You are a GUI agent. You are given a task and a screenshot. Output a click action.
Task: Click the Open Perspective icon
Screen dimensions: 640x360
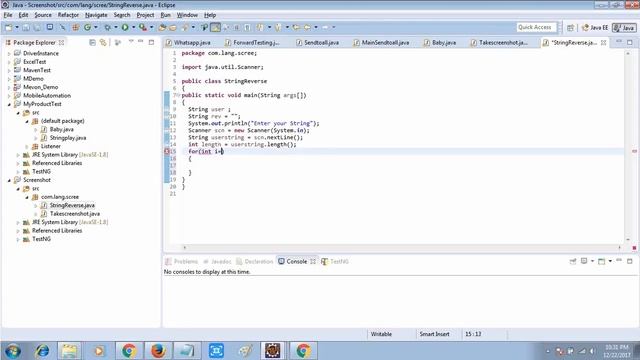pos(570,27)
